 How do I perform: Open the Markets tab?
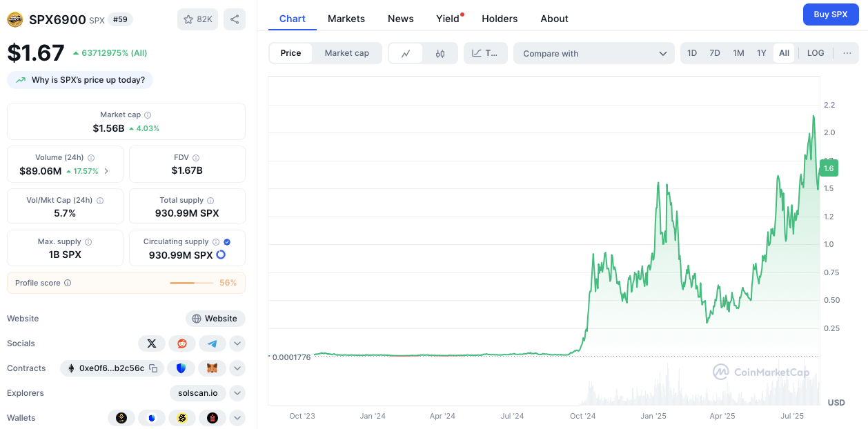(346, 19)
